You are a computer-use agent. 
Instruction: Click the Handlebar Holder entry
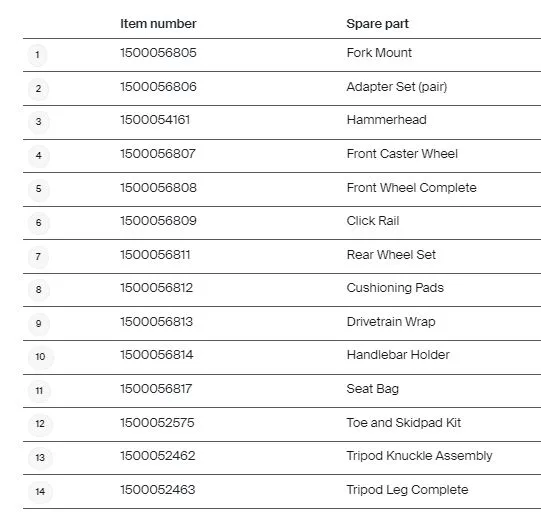398,355
